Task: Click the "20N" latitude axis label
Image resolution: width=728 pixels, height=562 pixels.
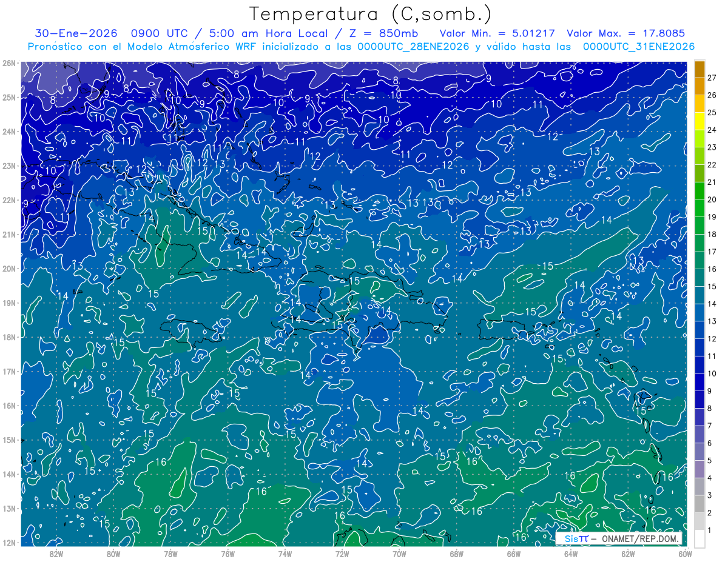Action: tap(9, 269)
